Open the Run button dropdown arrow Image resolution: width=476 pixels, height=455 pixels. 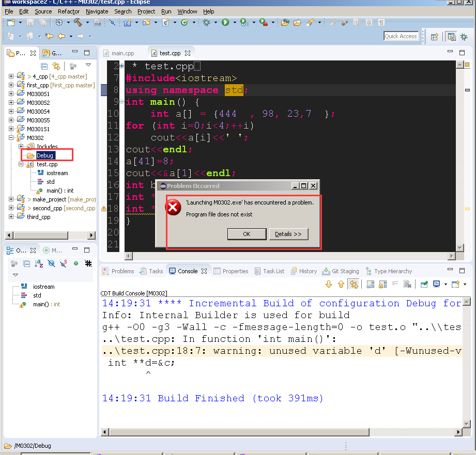tap(235, 23)
